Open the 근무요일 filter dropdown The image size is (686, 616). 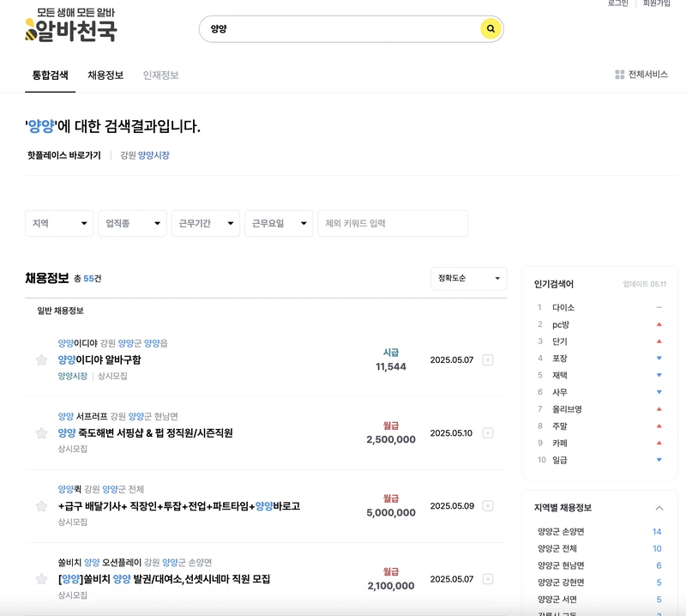(x=278, y=223)
